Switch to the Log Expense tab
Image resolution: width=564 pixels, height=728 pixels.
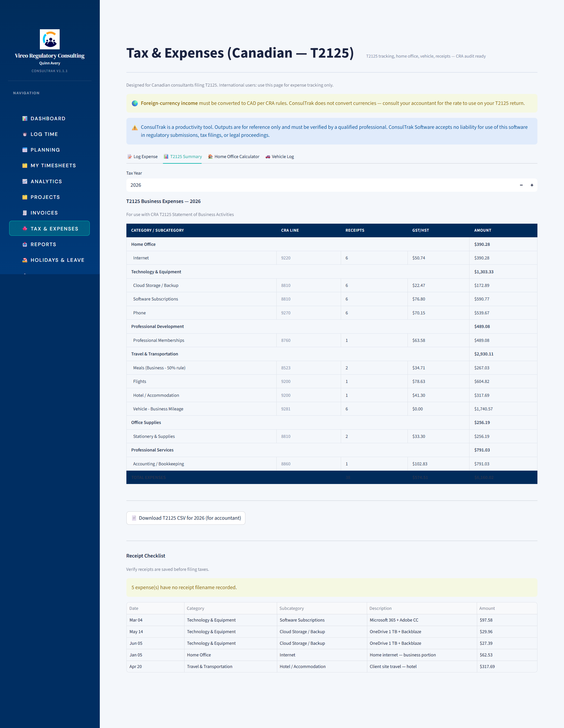tap(143, 157)
